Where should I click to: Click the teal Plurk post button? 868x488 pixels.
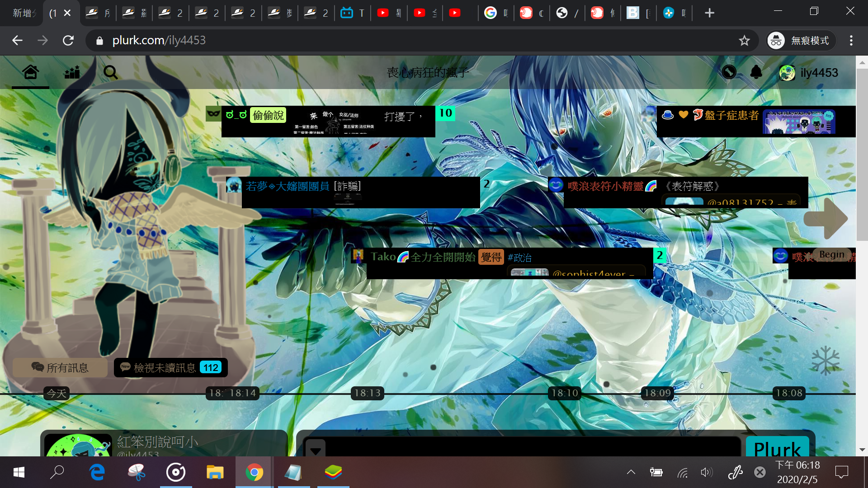click(778, 447)
